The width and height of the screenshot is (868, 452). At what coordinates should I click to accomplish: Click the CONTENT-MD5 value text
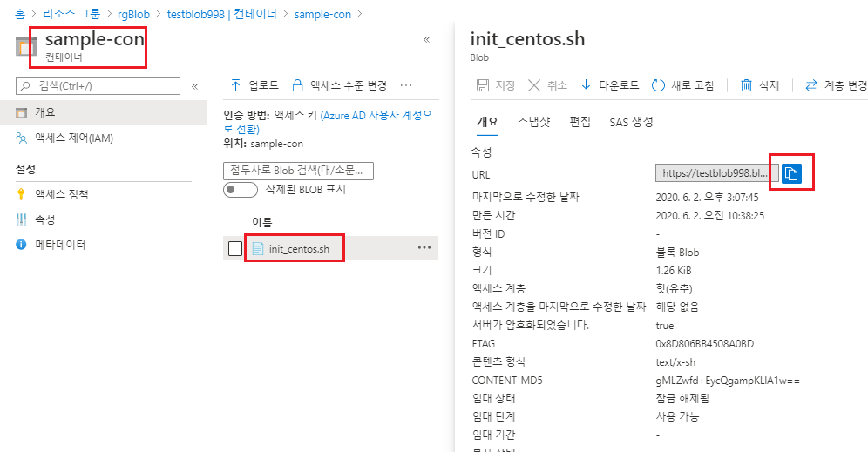click(x=728, y=381)
